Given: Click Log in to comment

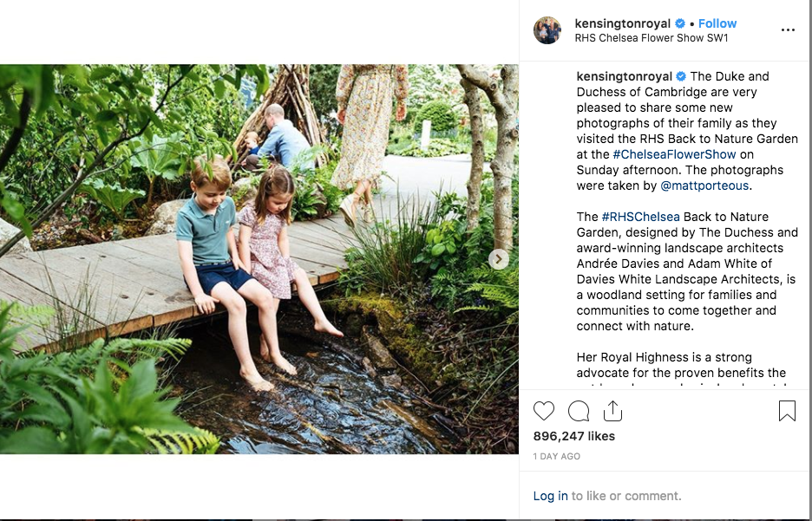Looking at the screenshot, I should 551,496.
